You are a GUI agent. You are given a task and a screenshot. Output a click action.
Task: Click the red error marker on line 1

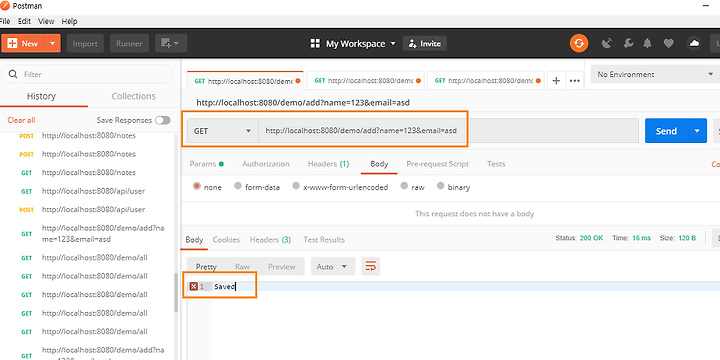point(194,287)
